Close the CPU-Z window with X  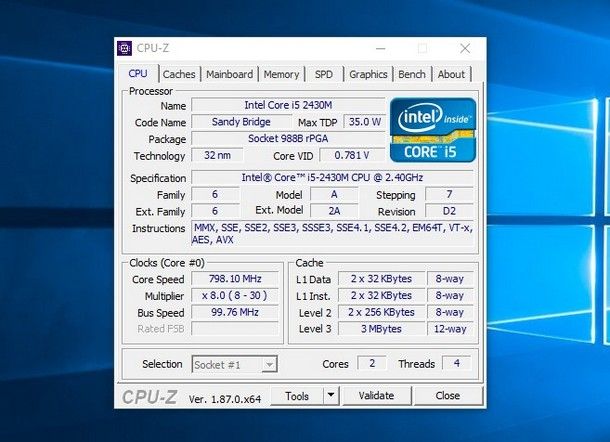(x=465, y=49)
